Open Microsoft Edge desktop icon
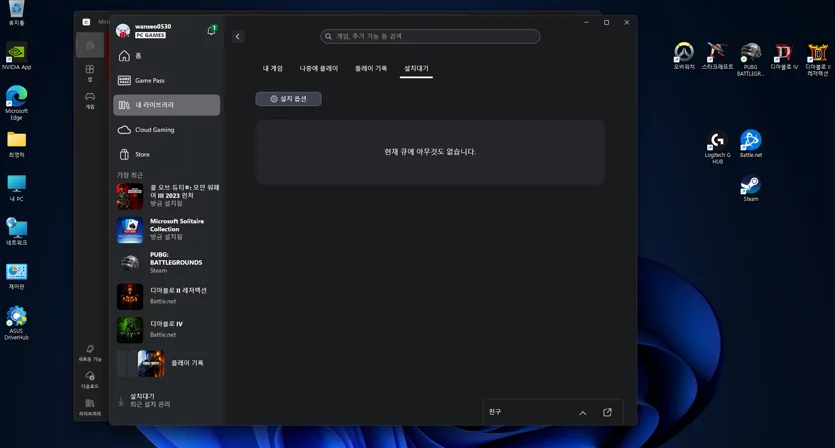 [17, 102]
